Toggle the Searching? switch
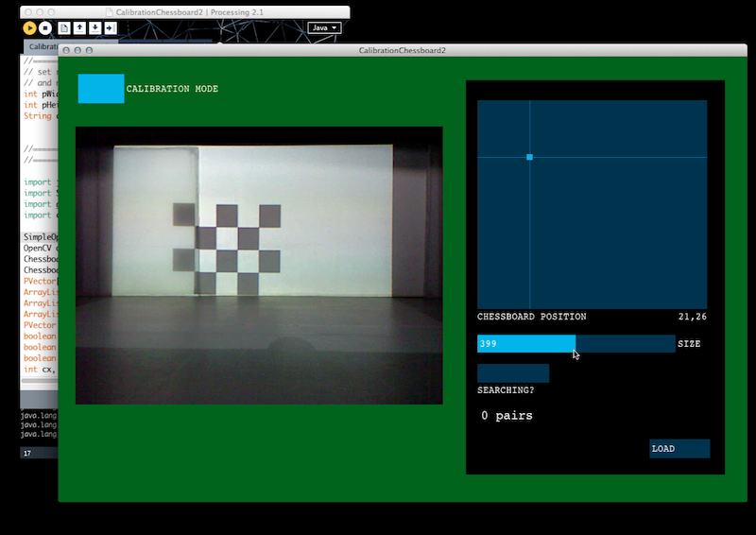The height and width of the screenshot is (535, 756). (513, 373)
